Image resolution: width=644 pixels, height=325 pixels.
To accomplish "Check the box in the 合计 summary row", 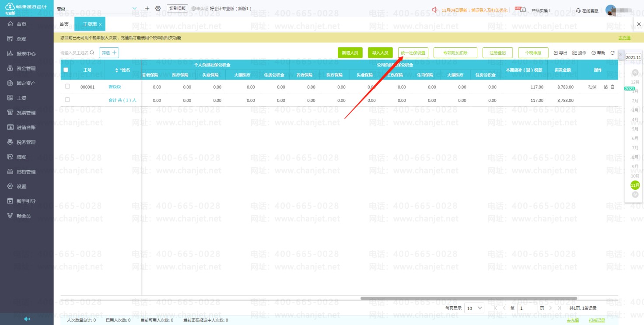I will click(67, 100).
